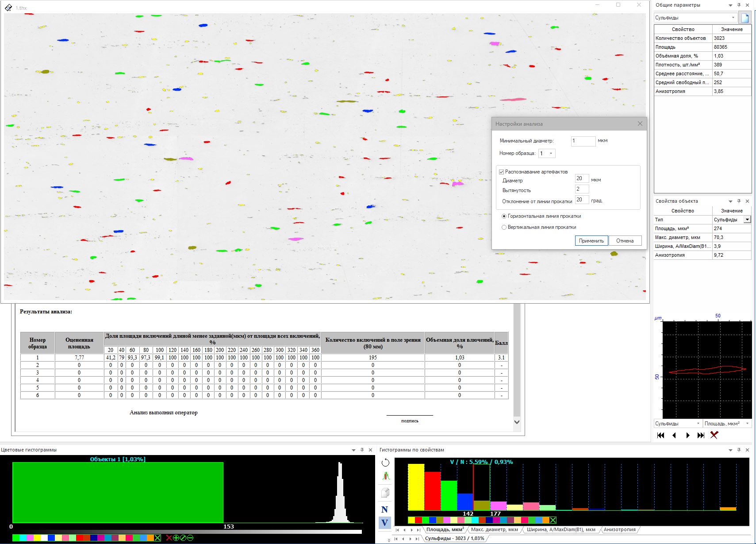The height and width of the screenshot is (544, 756).
Task: Click first green swatch in color histogram palette
Action: (16, 538)
